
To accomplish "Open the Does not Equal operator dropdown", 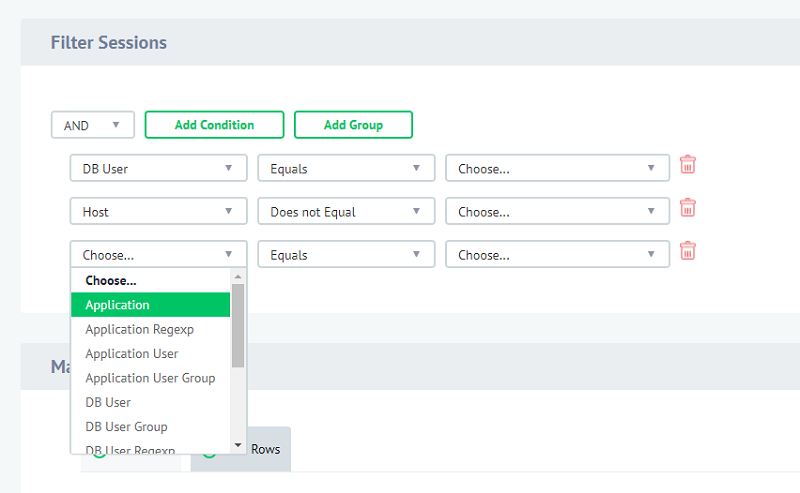I will pyautogui.click(x=346, y=211).
